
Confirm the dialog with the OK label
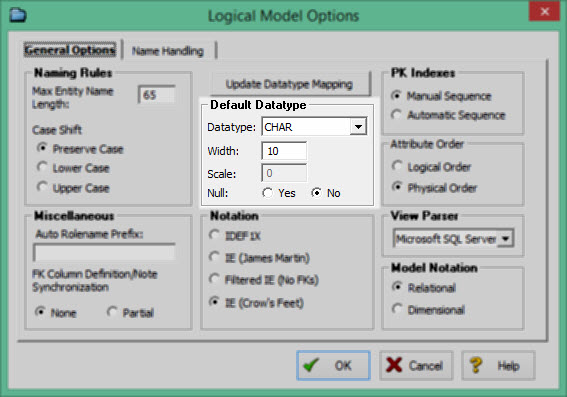coord(343,366)
